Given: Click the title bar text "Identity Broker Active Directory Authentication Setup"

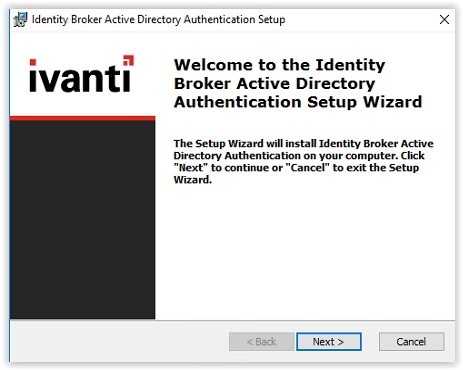Looking at the screenshot, I should (x=159, y=19).
